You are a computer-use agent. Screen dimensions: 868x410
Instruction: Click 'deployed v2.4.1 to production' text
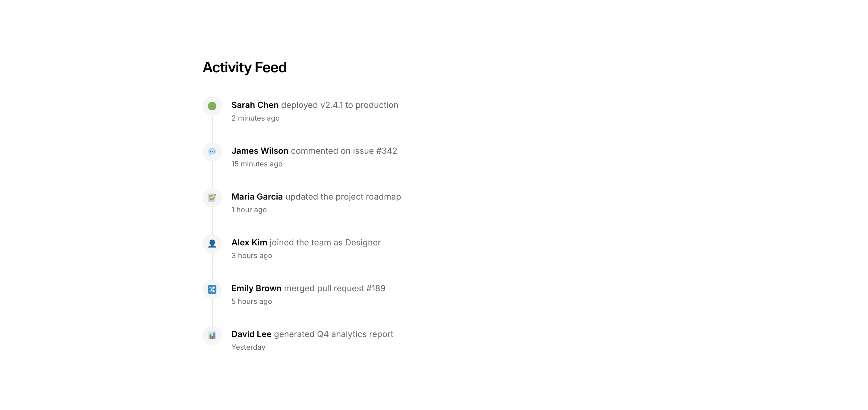click(x=339, y=105)
